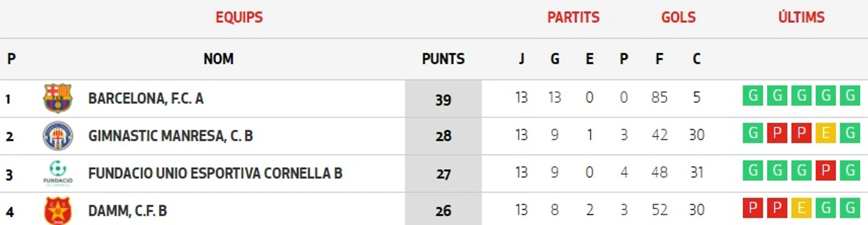Select Damm's yellow E result badge
The height and width of the screenshot is (225, 868).
tap(801, 208)
